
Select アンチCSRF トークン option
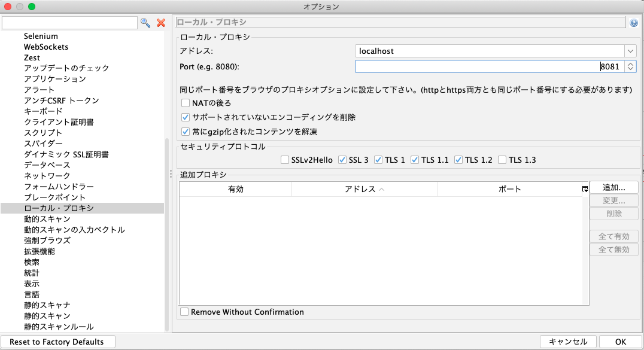tap(62, 101)
